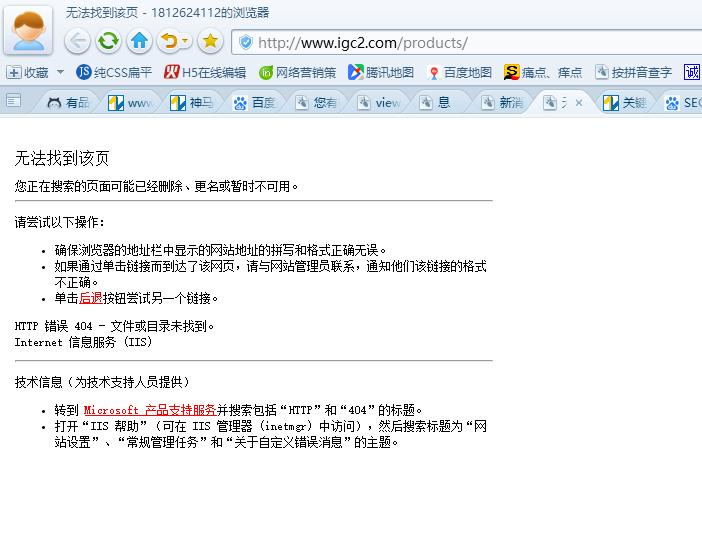Open bookmark 痛点、痒点

click(543, 72)
